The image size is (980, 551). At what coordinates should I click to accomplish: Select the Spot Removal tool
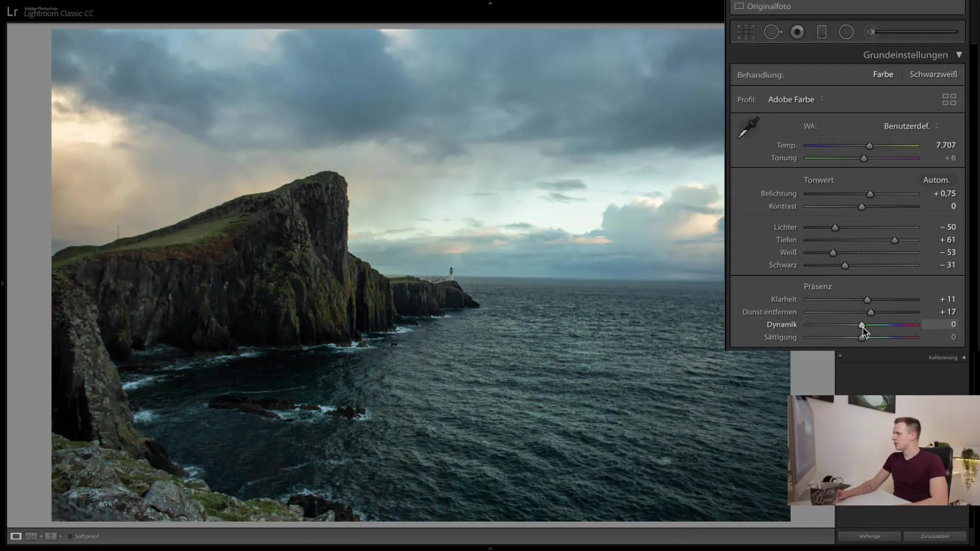coord(773,32)
